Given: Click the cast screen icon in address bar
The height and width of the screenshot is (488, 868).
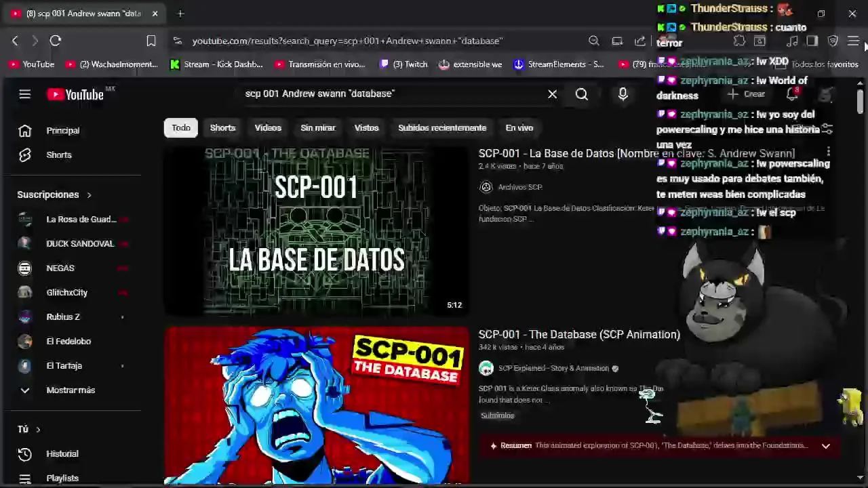Looking at the screenshot, I should pos(617,41).
